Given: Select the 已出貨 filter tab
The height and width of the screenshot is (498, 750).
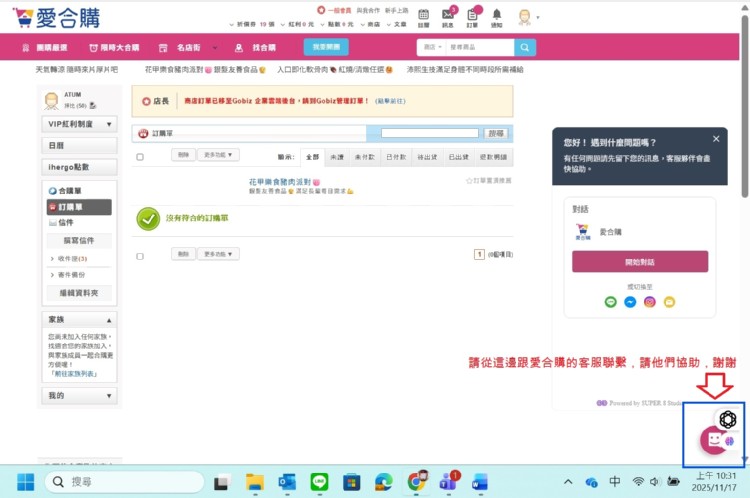Looking at the screenshot, I should [x=458, y=157].
